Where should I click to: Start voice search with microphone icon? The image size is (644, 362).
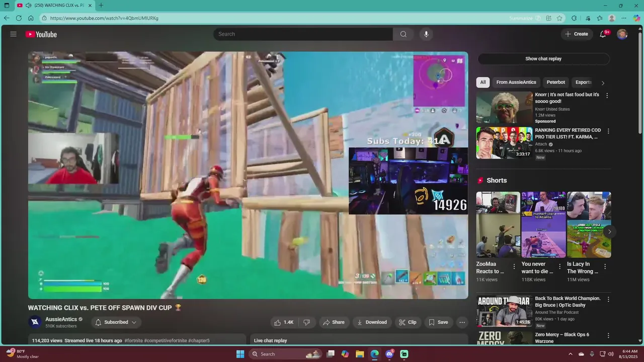point(426,34)
